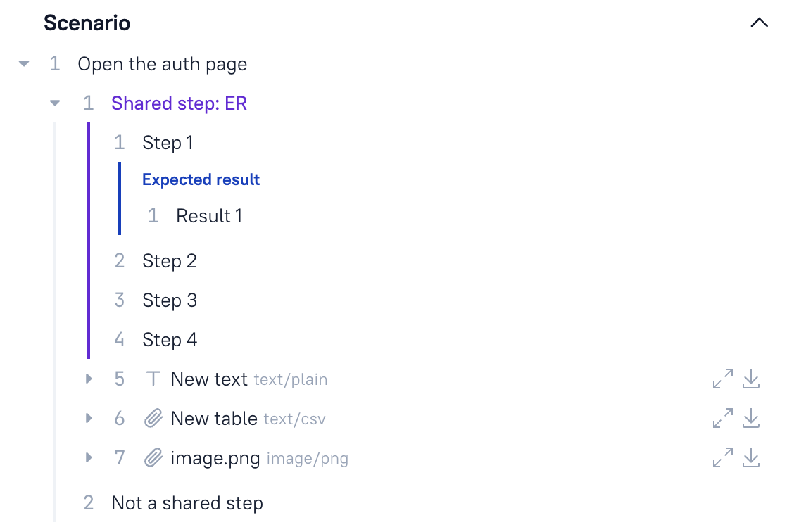Download the New text attachment
The width and height of the screenshot is (787, 532).
(751, 379)
